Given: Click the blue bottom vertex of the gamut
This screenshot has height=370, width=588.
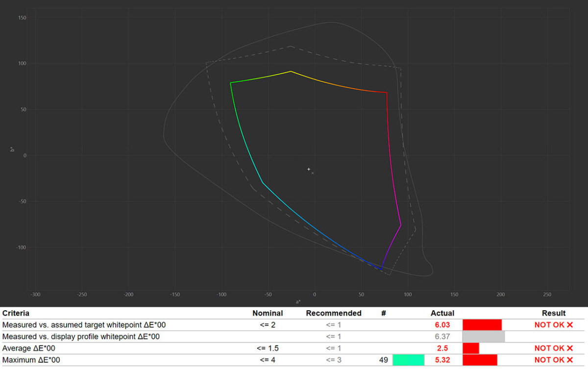Looking at the screenshot, I should pyautogui.click(x=381, y=269).
